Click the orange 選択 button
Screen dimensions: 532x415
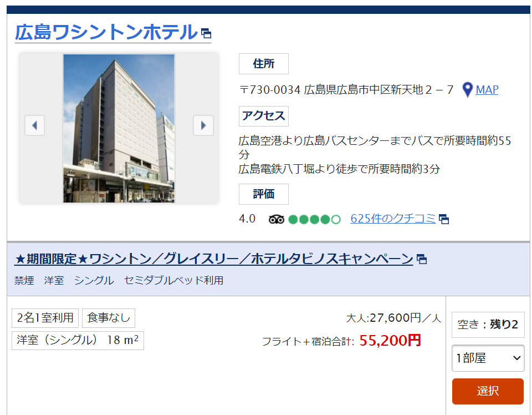click(x=488, y=391)
